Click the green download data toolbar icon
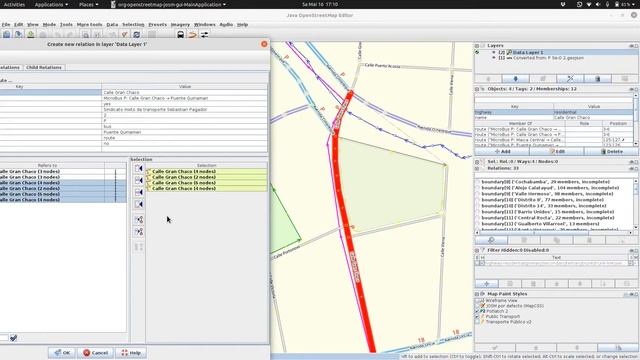Image resolution: width=640 pixels, height=360 pixels. [31, 35]
